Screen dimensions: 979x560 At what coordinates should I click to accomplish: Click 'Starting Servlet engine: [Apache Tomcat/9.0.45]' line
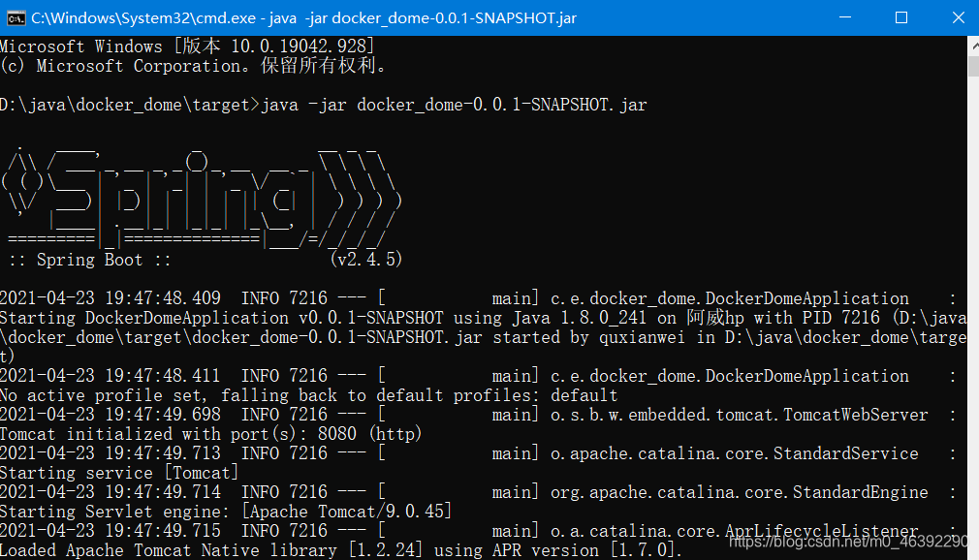pyautogui.click(x=226, y=512)
